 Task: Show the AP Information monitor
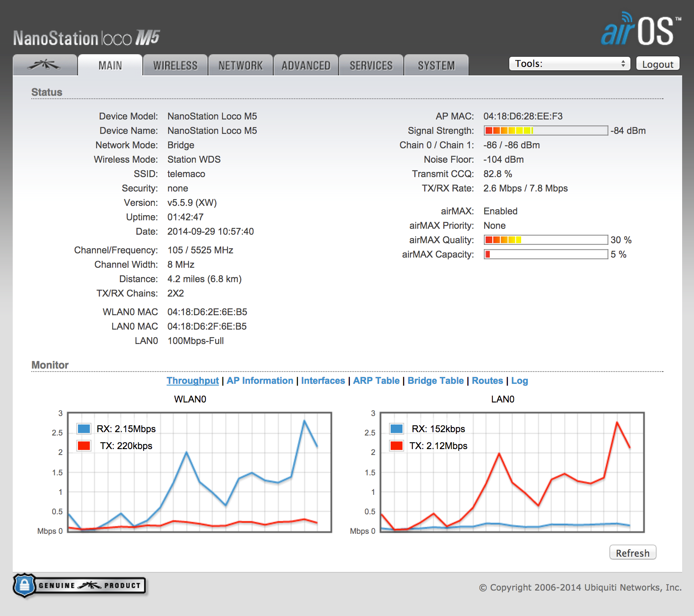point(260,380)
